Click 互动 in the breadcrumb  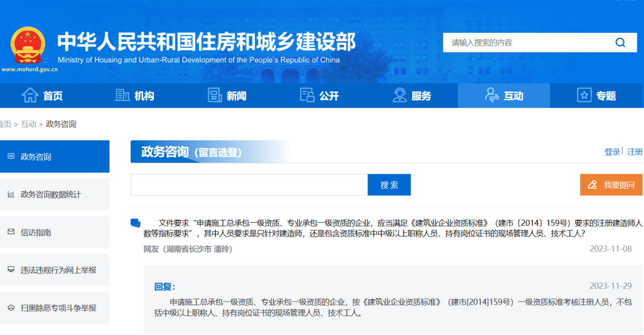coord(29,124)
